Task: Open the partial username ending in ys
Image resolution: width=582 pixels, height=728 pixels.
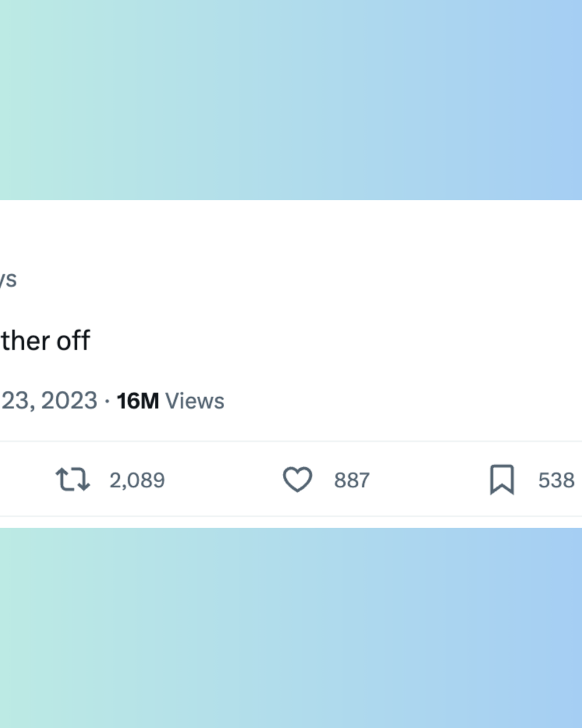Action: point(8,280)
